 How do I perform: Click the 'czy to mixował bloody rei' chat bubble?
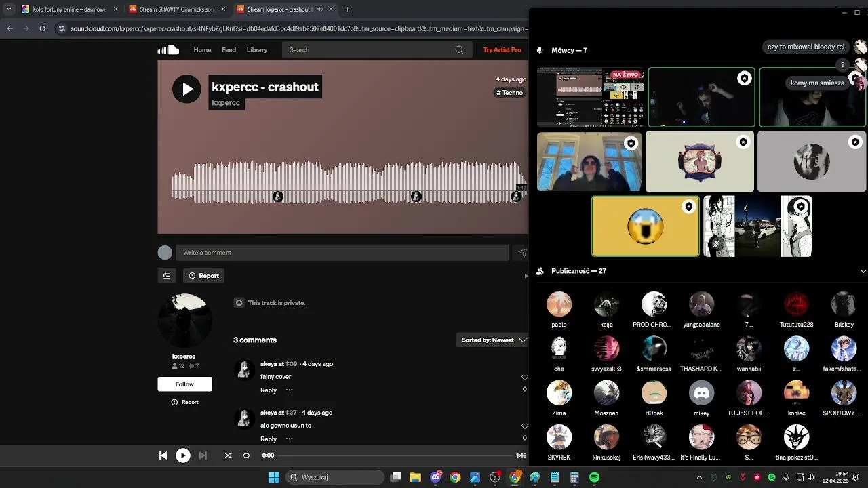pos(806,47)
